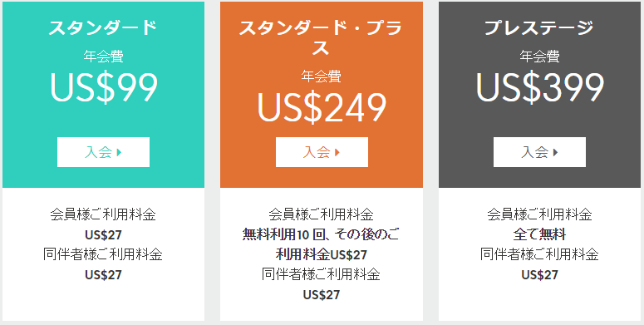Screen dimensions: 644x325
Task: Click 年会費 label in the gray card
Action: coord(539,56)
